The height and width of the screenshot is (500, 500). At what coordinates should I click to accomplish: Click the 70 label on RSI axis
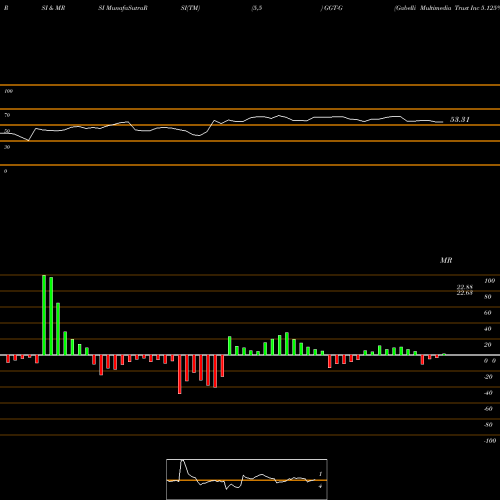point(7,115)
